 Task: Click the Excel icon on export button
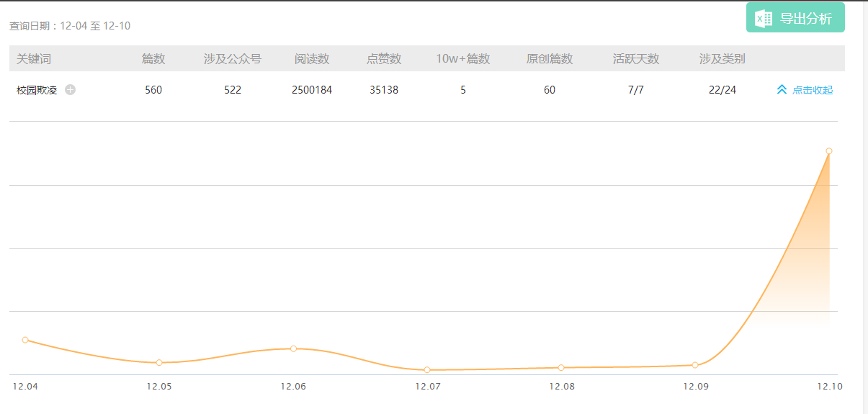(x=764, y=18)
